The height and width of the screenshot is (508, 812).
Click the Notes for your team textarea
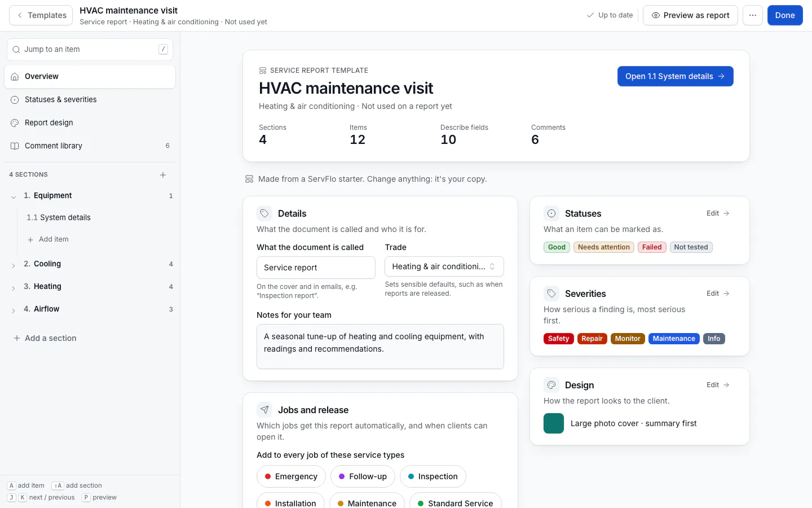(x=380, y=347)
